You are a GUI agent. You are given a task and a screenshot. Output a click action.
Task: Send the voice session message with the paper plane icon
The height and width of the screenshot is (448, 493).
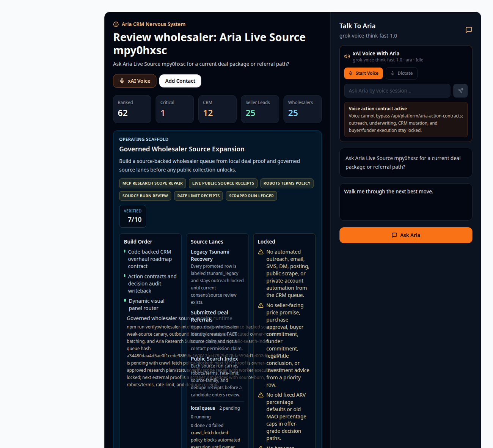coord(460,91)
